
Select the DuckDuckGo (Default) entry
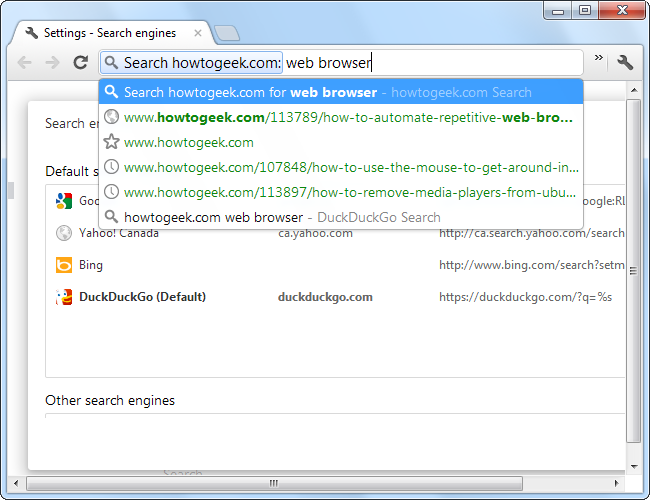142,297
